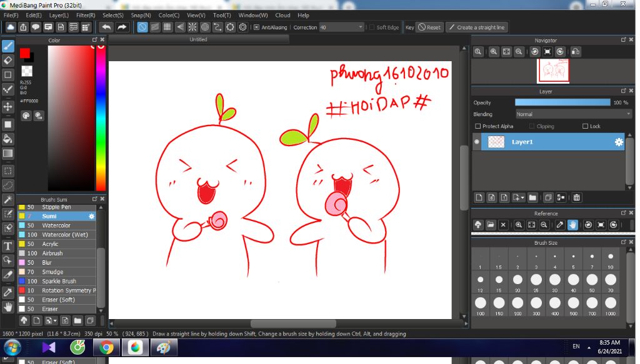Click the Navigator canvas thumbnail

tap(553, 71)
